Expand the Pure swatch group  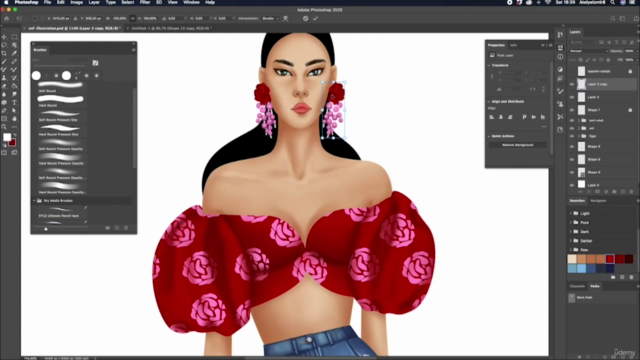click(571, 222)
